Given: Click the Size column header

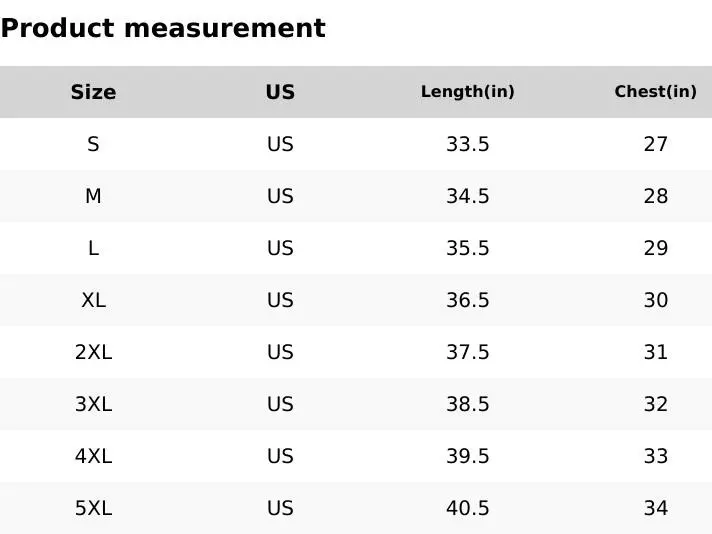Looking at the screenshot, I should (93, 92).
